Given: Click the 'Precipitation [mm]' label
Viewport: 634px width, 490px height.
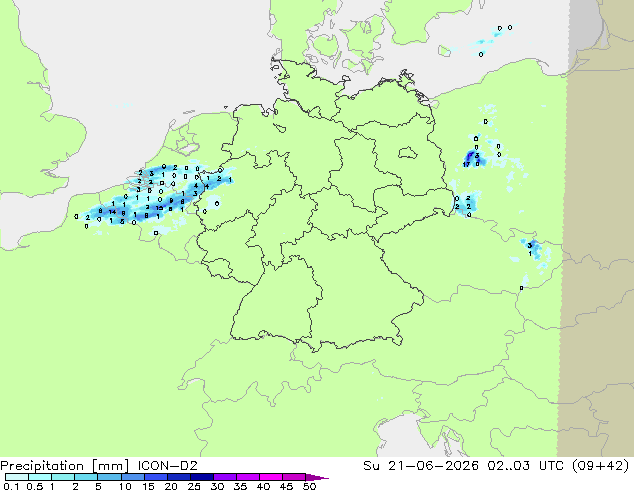Looking at the screenshot, I should point(65,466).
